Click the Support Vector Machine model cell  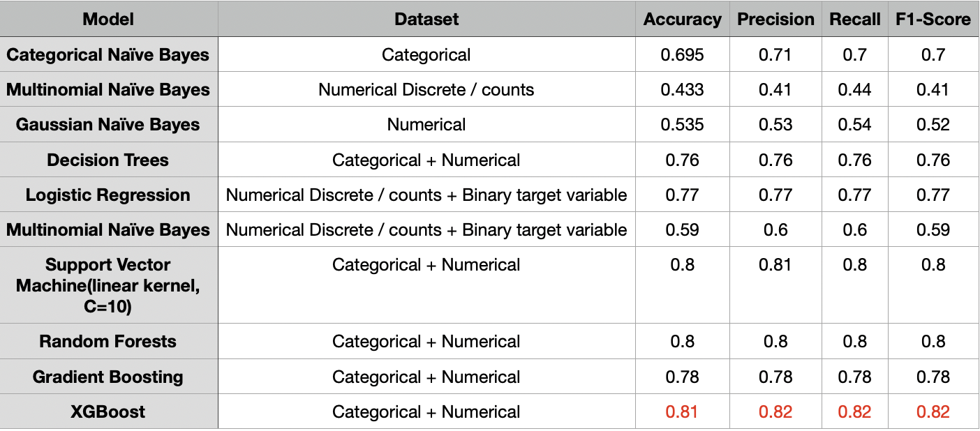[108, 285]
